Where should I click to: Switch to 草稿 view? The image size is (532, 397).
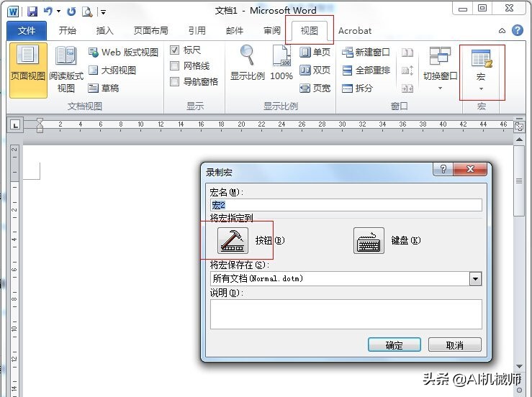(104, 88)
